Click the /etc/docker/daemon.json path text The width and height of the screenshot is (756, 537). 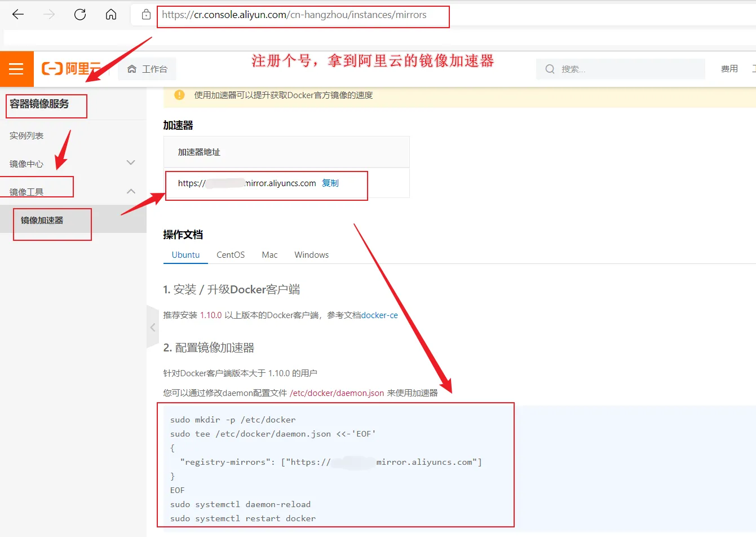337,393
